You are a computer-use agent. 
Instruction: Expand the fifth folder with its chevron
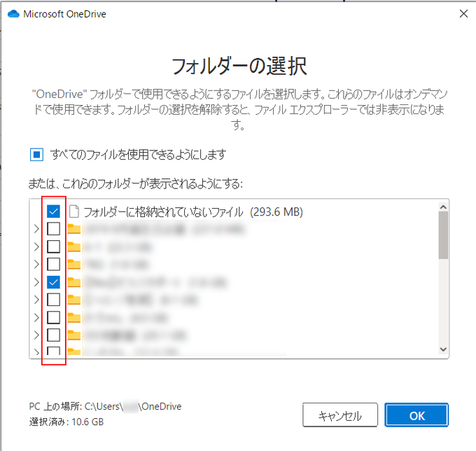[36, 300]
